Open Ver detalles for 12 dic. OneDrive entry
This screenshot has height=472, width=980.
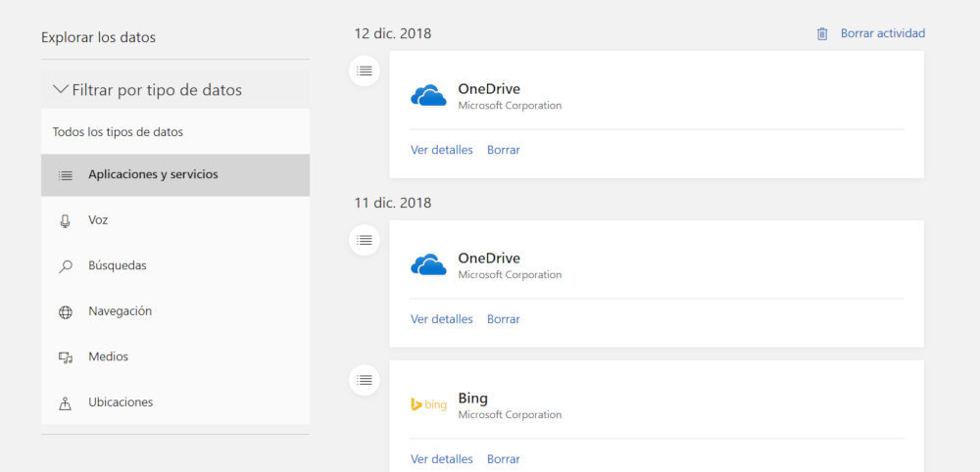441,151
